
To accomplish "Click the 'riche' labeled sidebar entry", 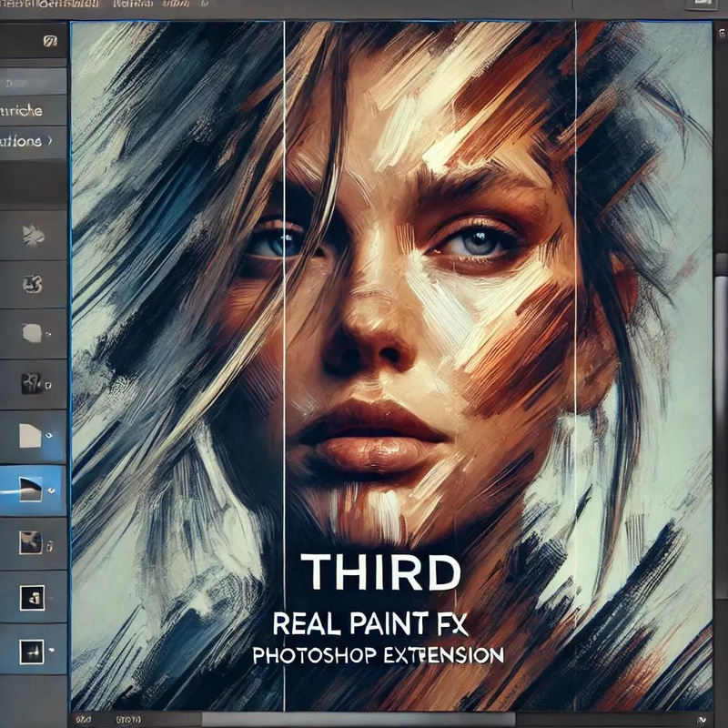I will click(x=23, y=111).
